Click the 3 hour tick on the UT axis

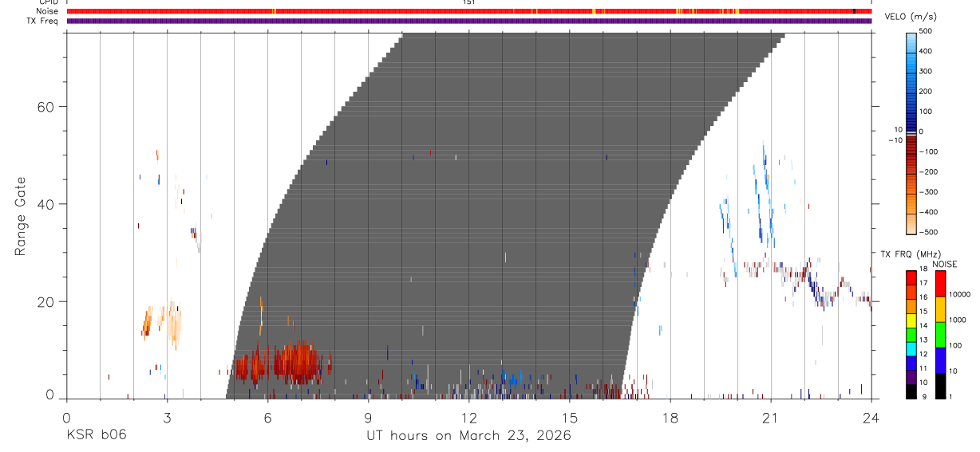[167, 418]
